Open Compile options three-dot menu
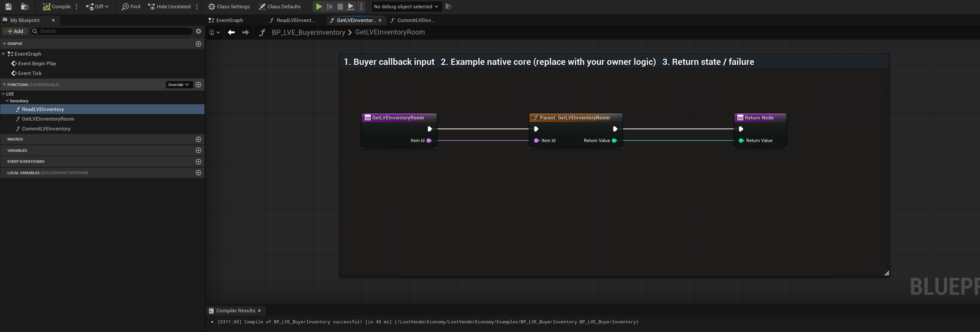980x332 pixels. click(x=77, y=7)
